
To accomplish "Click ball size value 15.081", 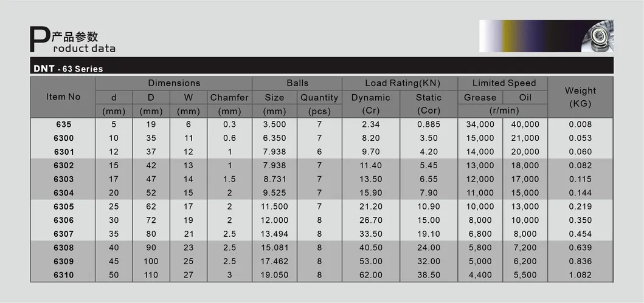I will pos(275,248).
